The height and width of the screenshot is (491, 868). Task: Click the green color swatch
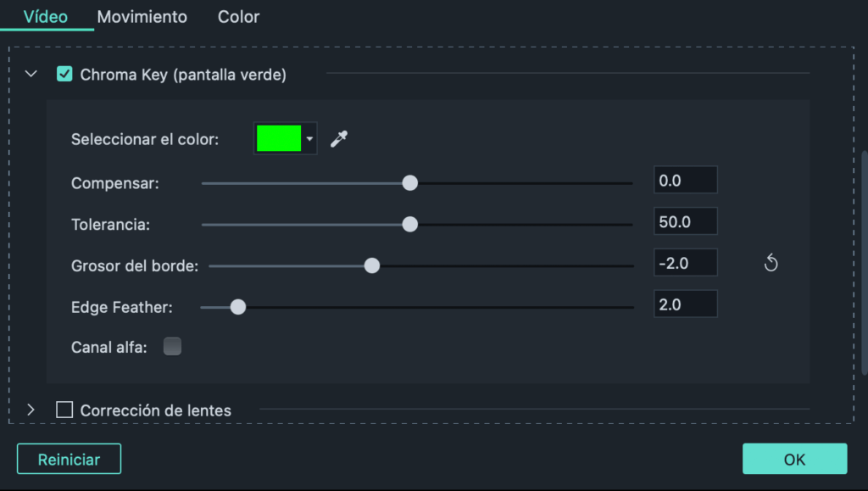[x=280, y=138]
